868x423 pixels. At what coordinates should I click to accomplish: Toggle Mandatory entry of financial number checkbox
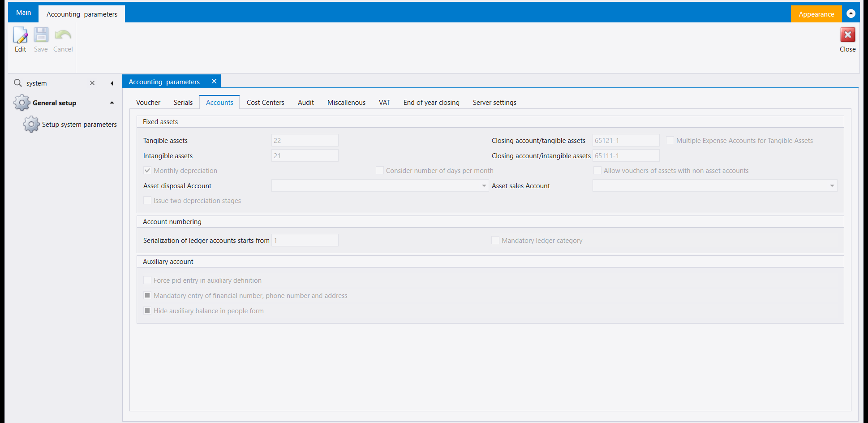click(147, 295)
